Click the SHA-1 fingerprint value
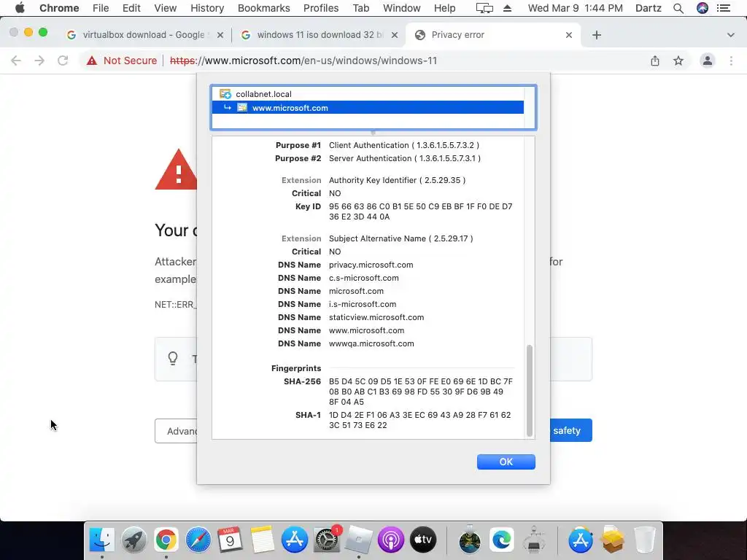 (419, 420)
